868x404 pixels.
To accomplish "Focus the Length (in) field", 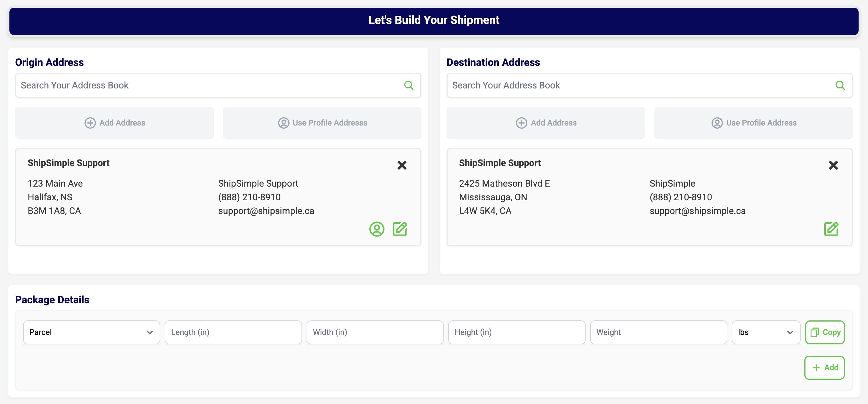I will (x=233, y=332).
